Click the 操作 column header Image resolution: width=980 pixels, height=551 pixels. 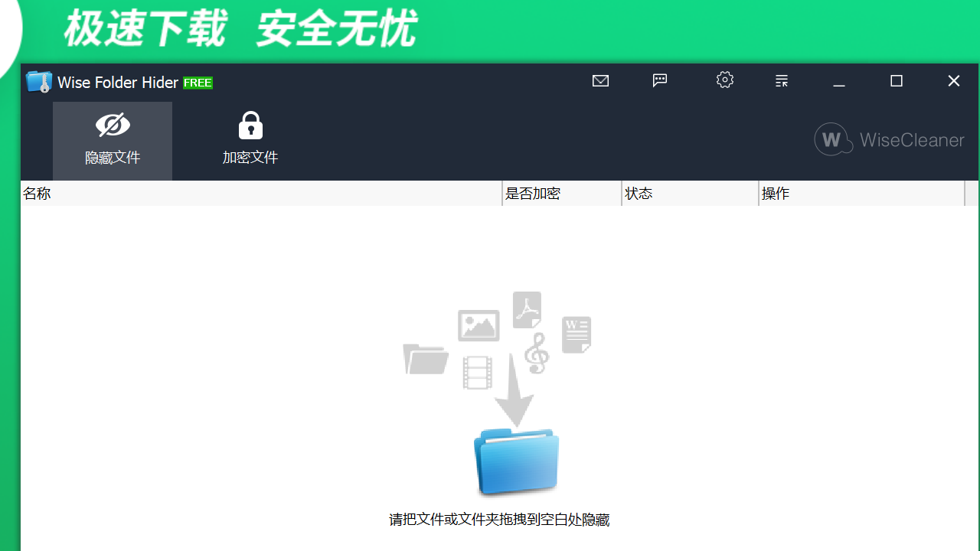coord(776,194)
